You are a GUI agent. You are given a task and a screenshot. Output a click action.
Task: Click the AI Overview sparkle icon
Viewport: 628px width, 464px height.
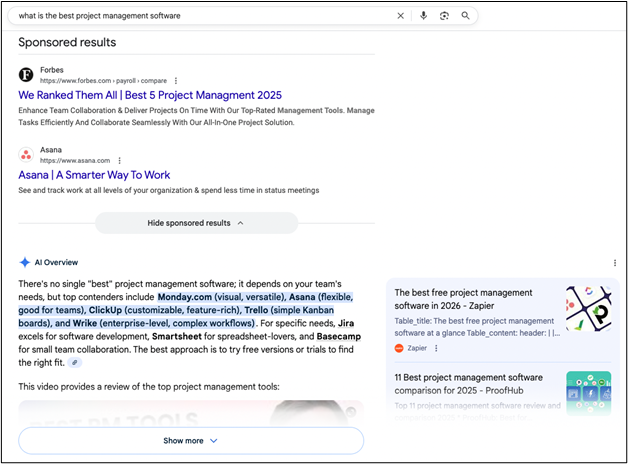point(25,262)
